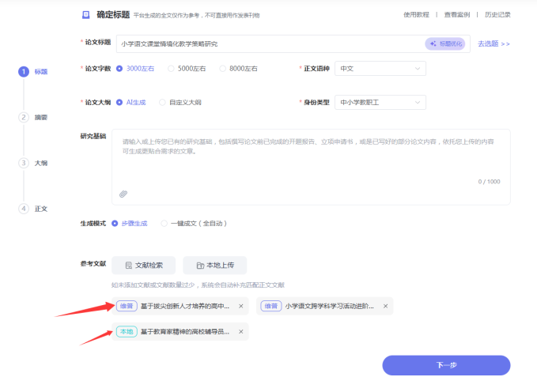Click the 标题优化 sparkle button
Screen dimensions: 537x392
(445, 43)
